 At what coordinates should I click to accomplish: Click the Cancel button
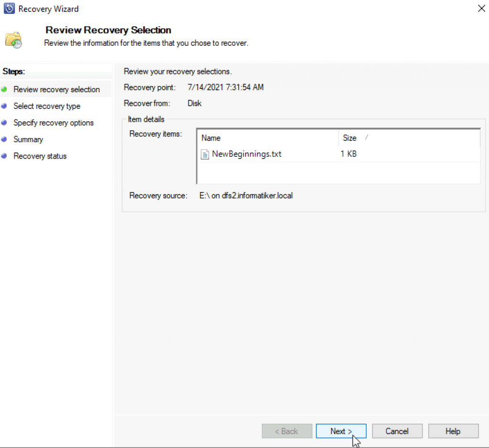(x=397, y=431)
